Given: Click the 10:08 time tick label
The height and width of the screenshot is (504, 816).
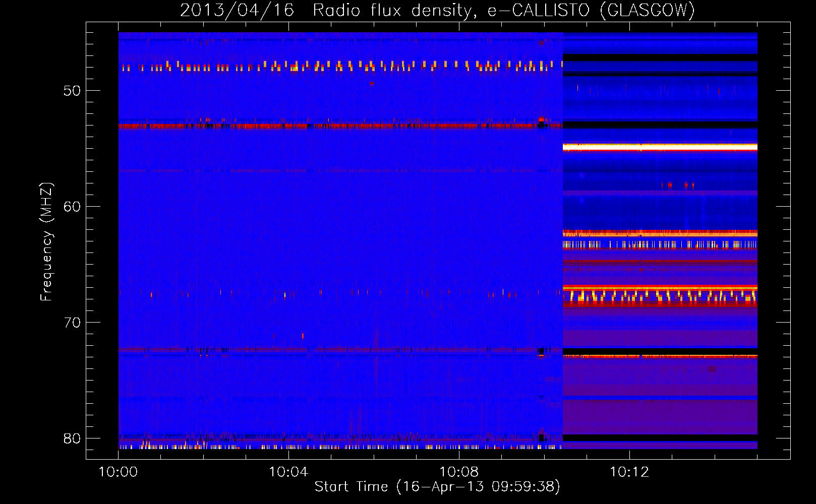Looking at the screenshot, I should click(459, 472).
